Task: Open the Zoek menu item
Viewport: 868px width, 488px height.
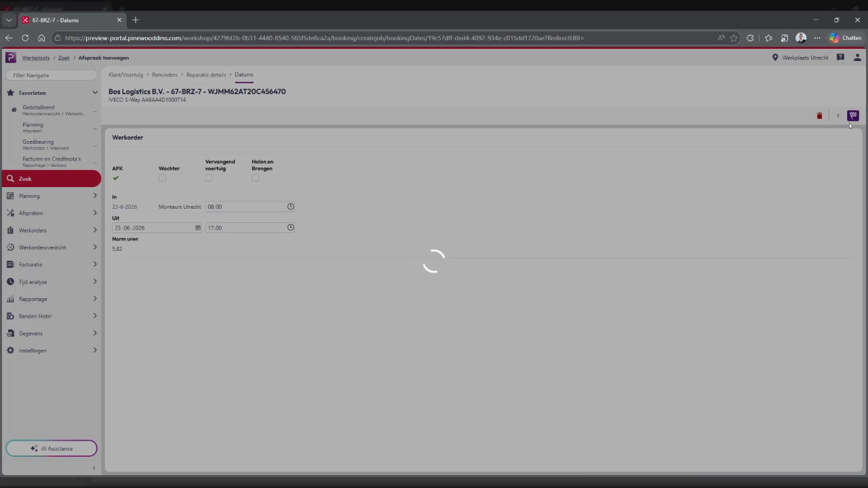Action: click(52, 179)
